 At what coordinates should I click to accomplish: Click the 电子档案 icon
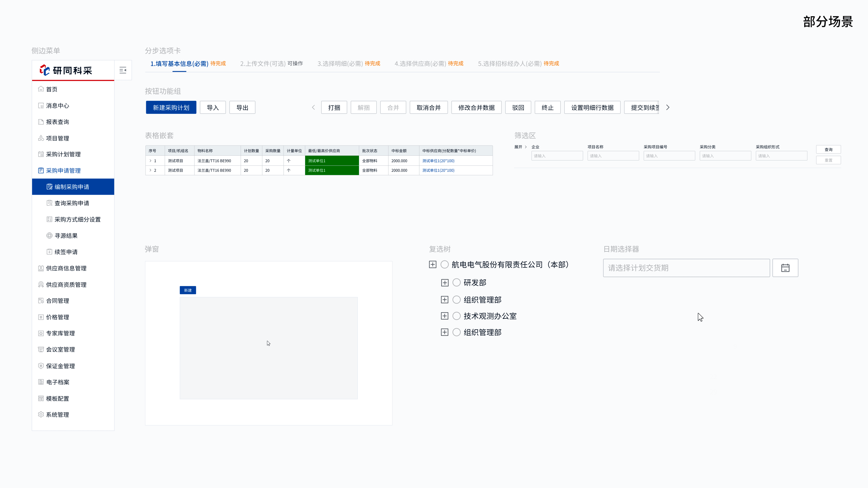coord(41,382)
